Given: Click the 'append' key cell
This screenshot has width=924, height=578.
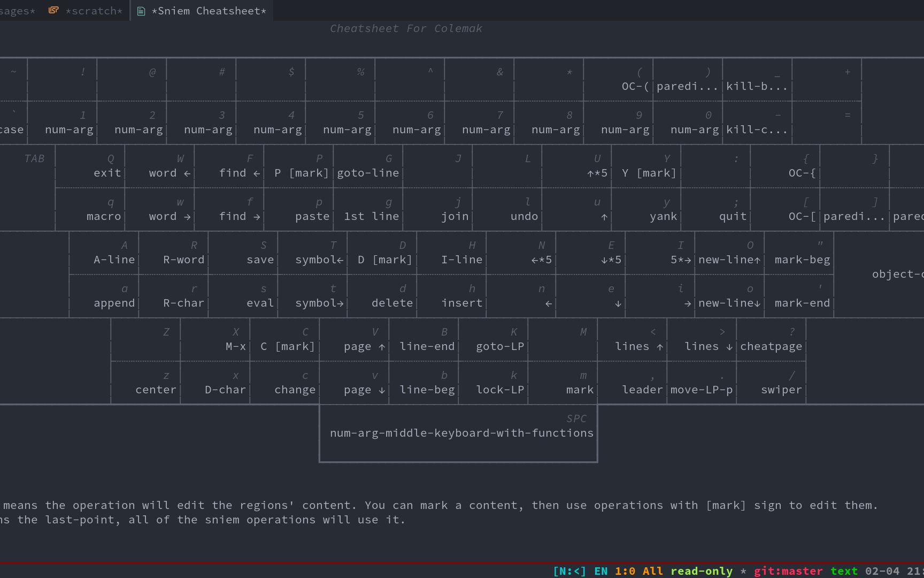Looking at the screenshot, I should pyautogui.click(x=104, y=296).
